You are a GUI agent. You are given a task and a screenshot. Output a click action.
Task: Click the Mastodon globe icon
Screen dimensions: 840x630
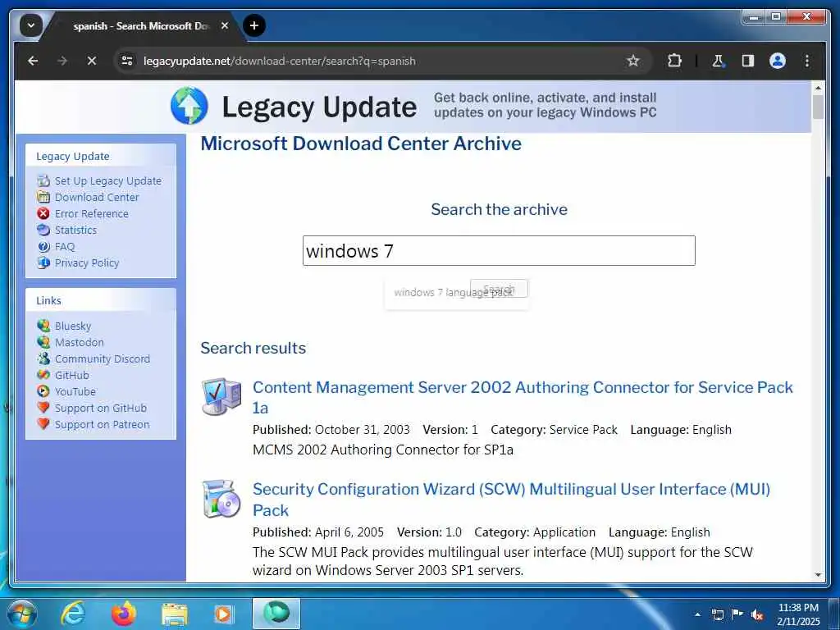pyautogui.click(x=43, y=342)
